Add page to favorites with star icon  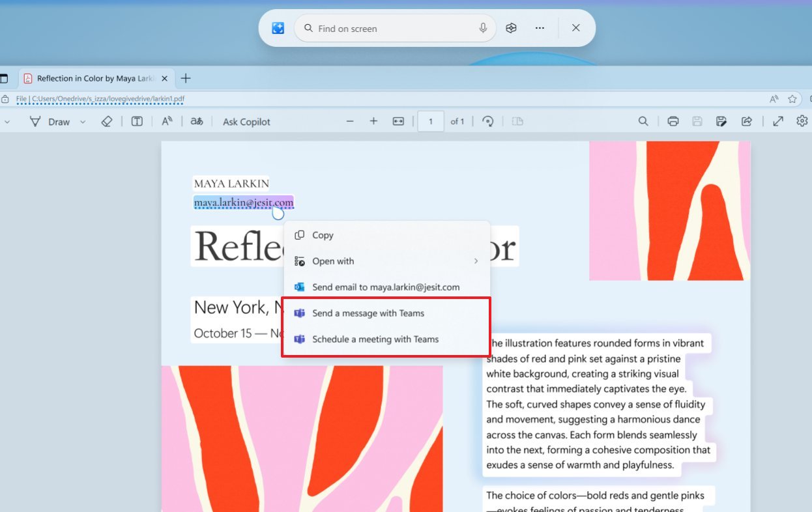pyautogui.click(x=792, y=99)
